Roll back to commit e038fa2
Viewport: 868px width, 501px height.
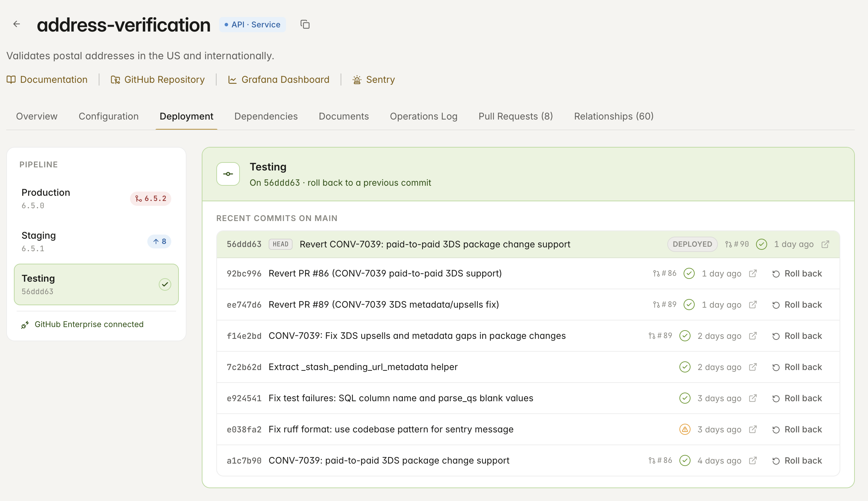(x=797, y=430)
